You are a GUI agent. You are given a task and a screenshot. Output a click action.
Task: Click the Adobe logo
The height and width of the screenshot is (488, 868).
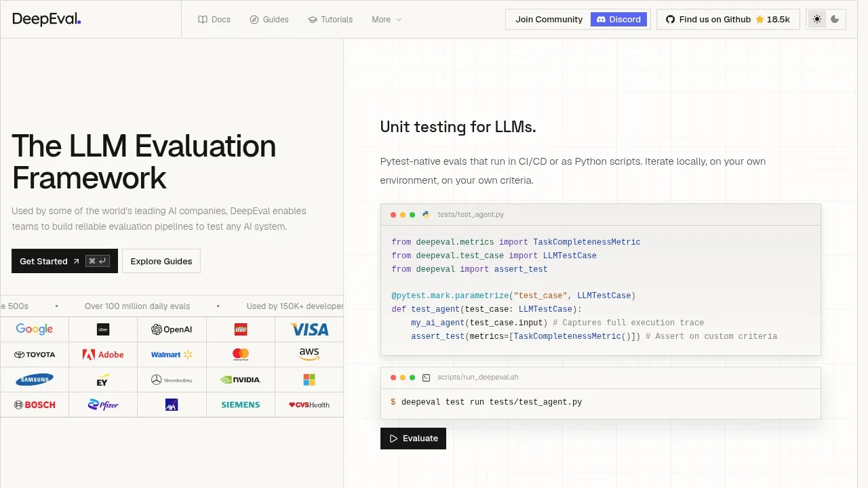pyautogui.click(x=103, y=354)
